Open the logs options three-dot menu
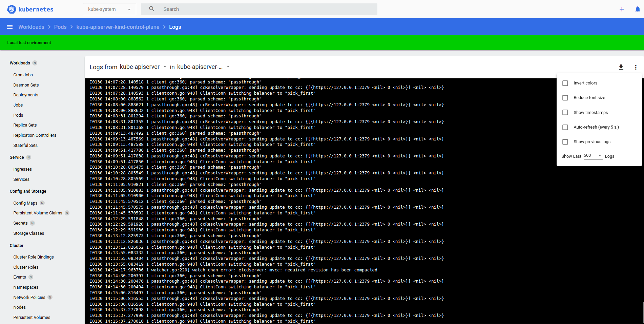 pos(636,67)
